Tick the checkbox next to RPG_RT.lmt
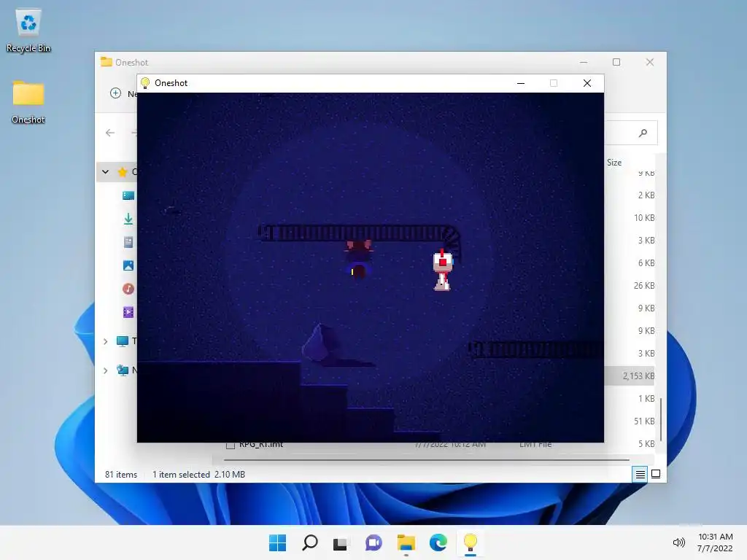The height and width of the screenshot is (560, 747). click(231, 446)
